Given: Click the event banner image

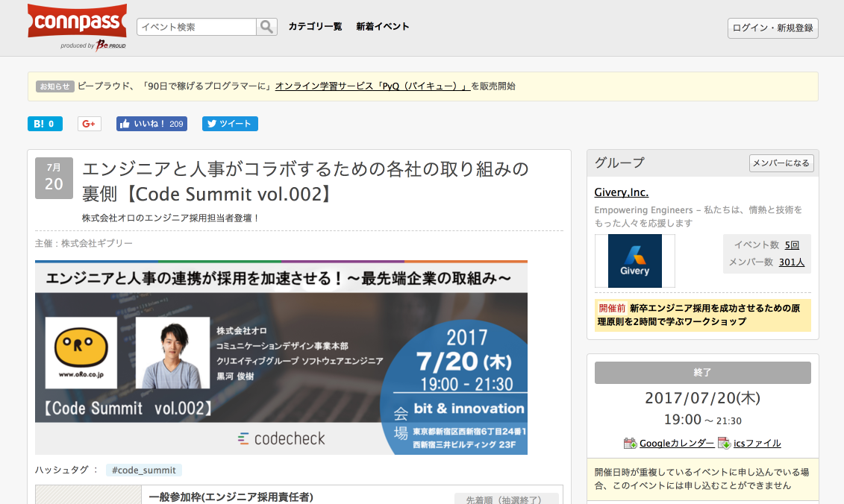Looking at the screenshot, I should tap(281, 357).
